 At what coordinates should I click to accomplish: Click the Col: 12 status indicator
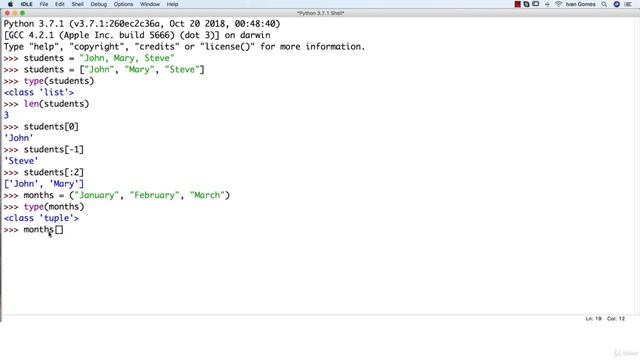tap(616, 318)
